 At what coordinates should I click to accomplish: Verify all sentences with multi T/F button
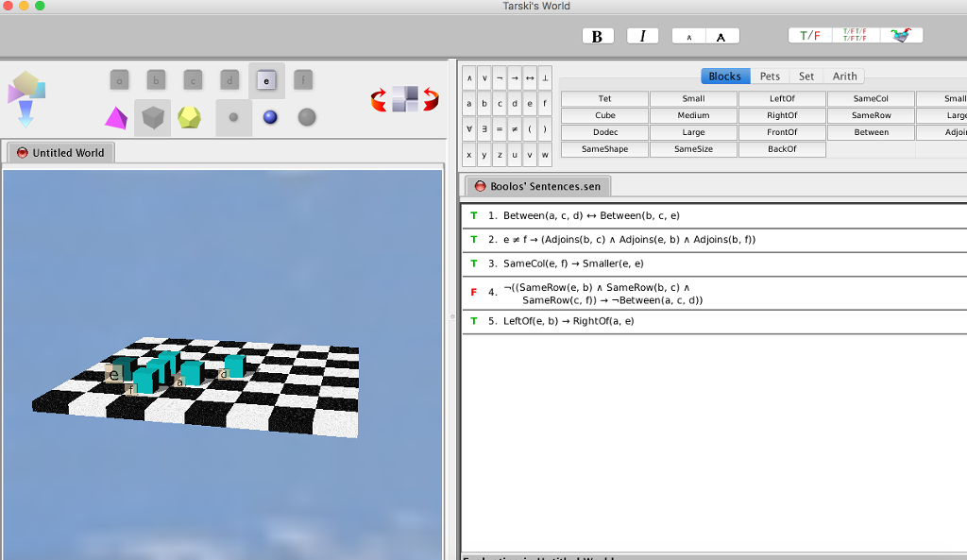[x=855, y=36]
